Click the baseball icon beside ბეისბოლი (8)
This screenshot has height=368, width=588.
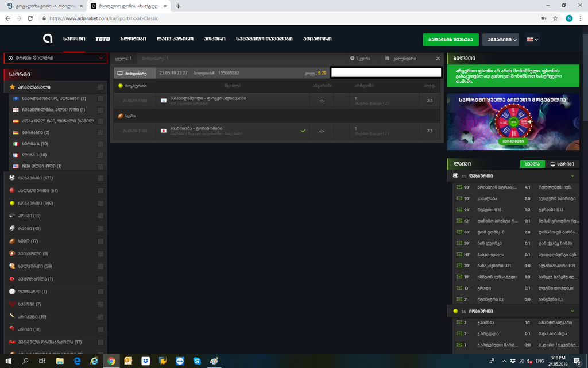point(12,254)
